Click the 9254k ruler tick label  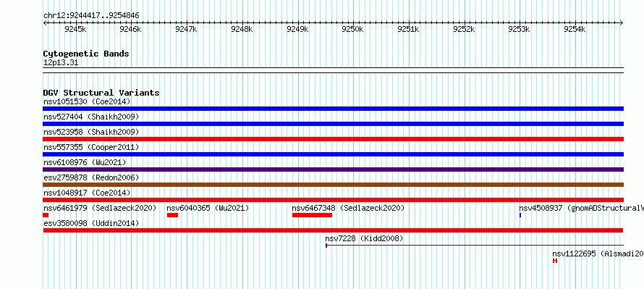575,29
